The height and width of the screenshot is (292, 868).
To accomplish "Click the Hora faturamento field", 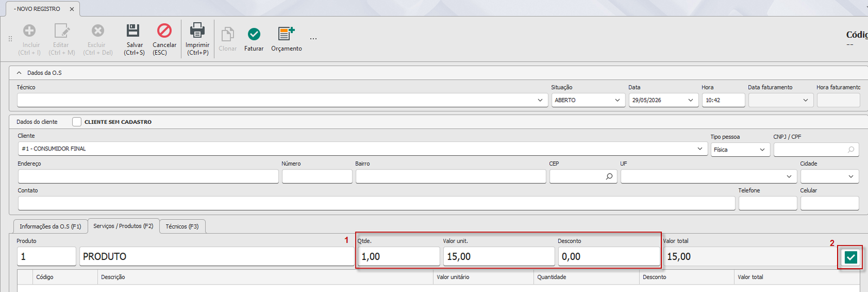I will [838, 100].
